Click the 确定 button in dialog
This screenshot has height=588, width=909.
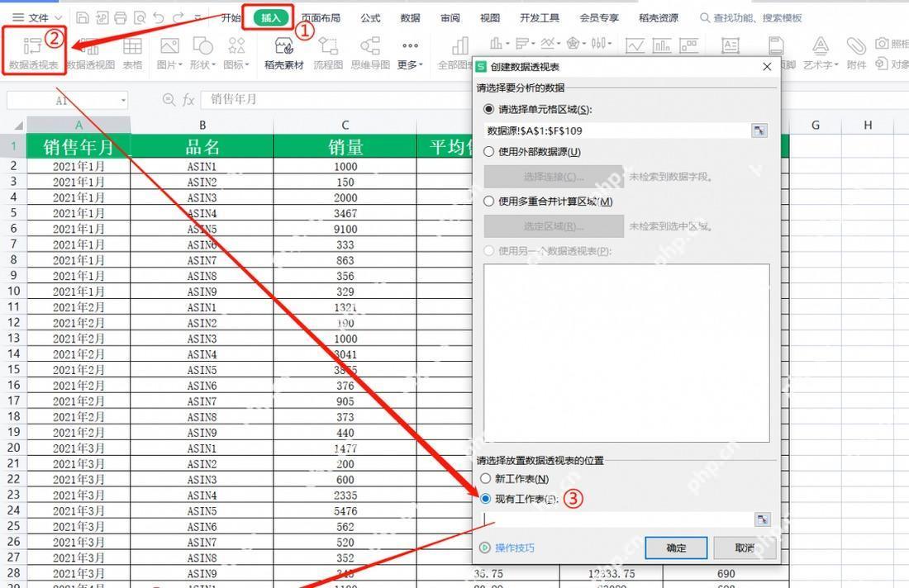tap(676, 548)
